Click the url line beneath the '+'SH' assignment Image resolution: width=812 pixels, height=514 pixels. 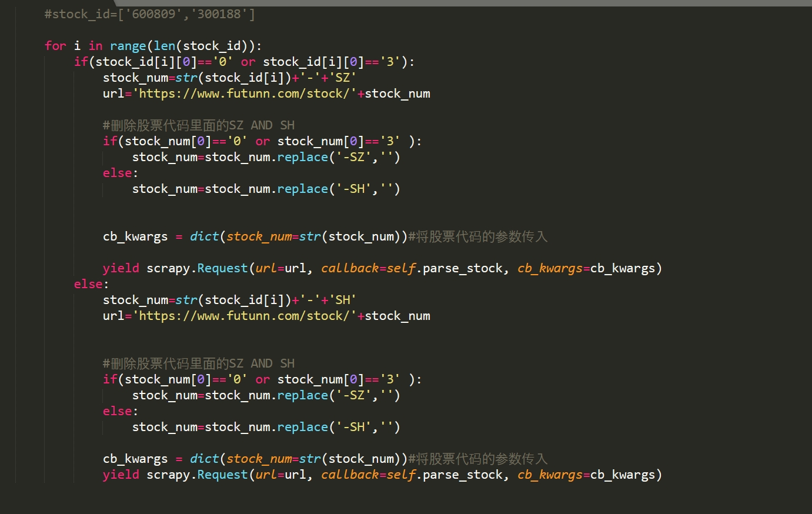(x=266, y=316)
